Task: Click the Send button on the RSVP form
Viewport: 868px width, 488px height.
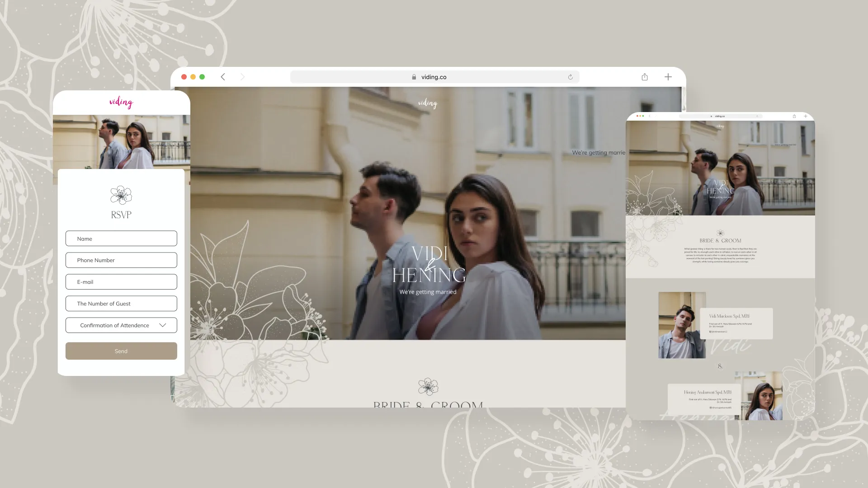Action: click(x=121, y=351)
